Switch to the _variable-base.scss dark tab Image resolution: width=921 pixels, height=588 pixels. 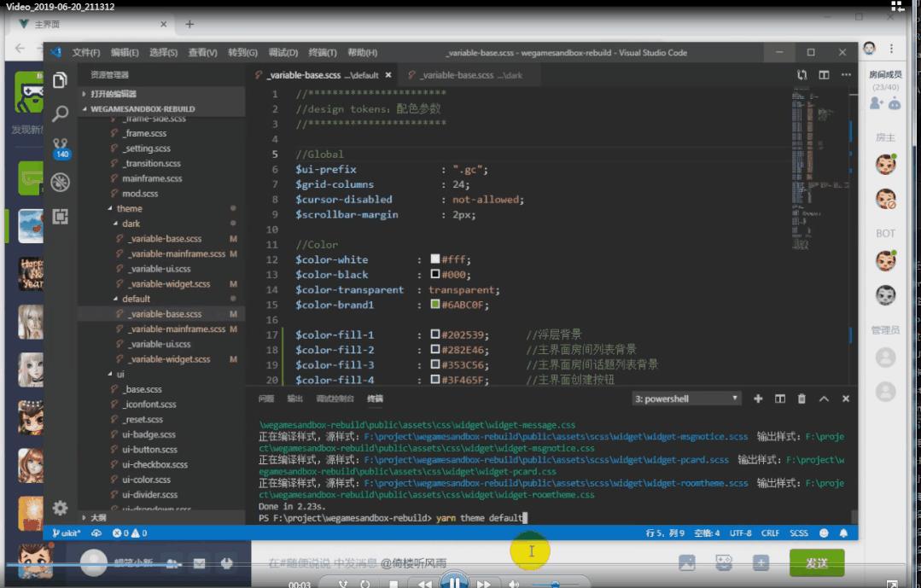pos(464,75)
